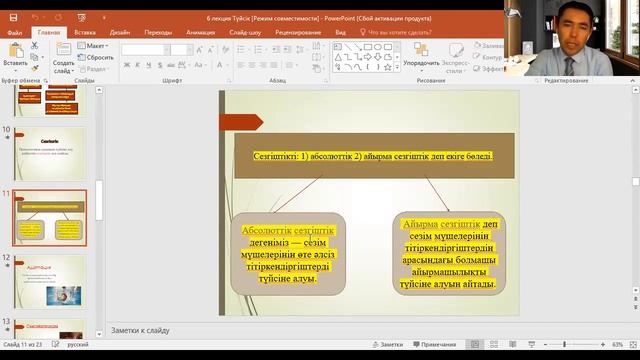Start slideshow from quick access toolbar
This screenshot has width=640, height=360.
tap(82, 18)
